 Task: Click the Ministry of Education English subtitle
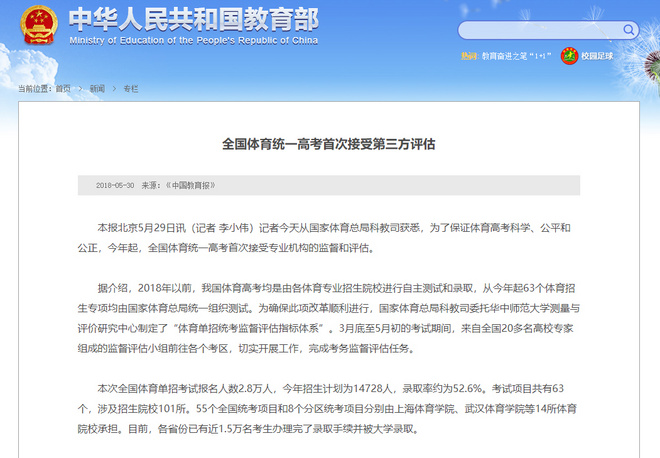pos(194,40)
